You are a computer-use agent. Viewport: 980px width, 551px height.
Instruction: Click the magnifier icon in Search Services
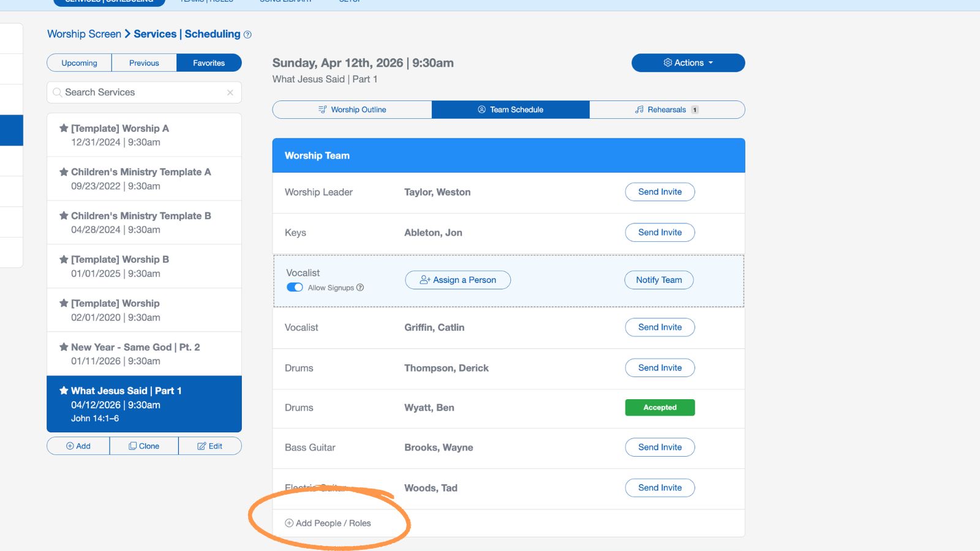click(x=57, y=92)
